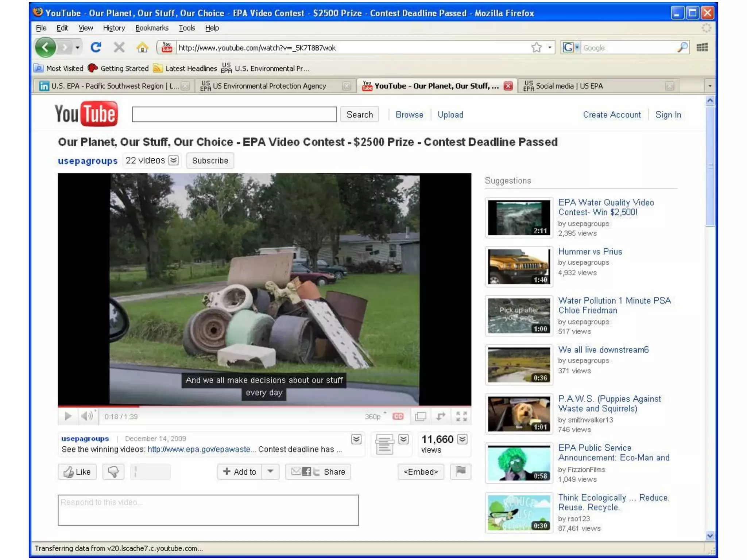Click the bookmark star in address bar
747x560 pixels.
tap(536, 47)
